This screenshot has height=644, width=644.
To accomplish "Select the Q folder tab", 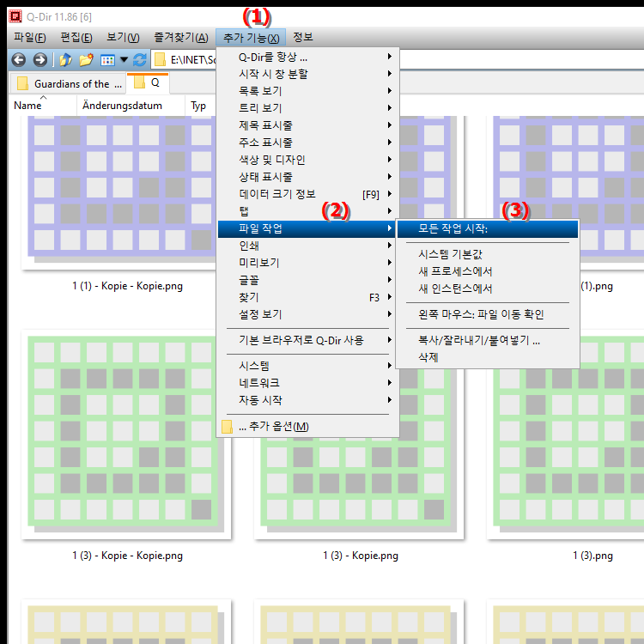I will (x=148, y=83).
